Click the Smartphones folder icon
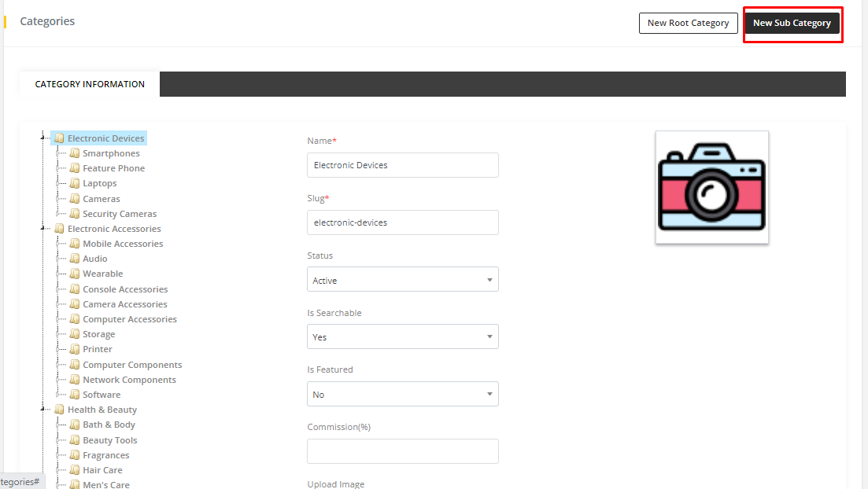 coord(75,153)
